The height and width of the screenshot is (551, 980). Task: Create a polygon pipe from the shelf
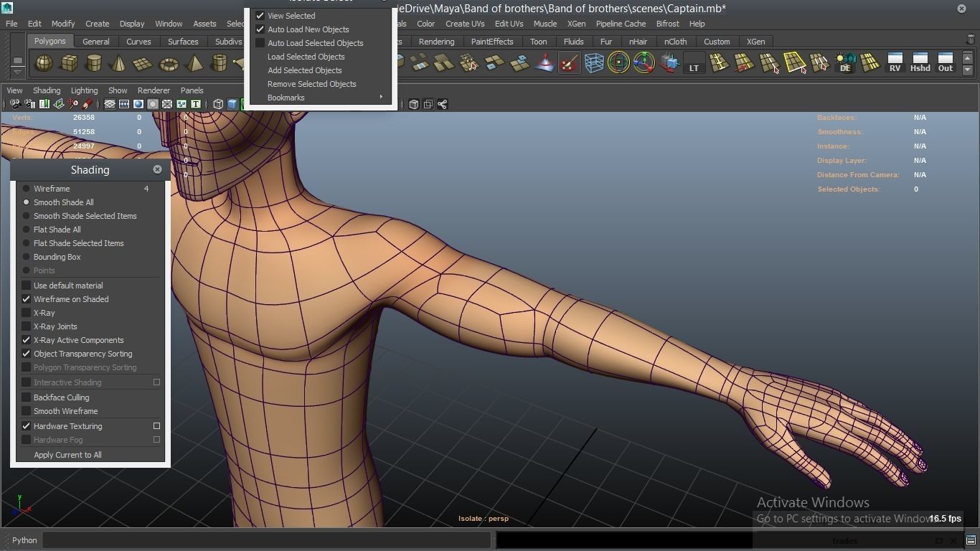[219, 64]
